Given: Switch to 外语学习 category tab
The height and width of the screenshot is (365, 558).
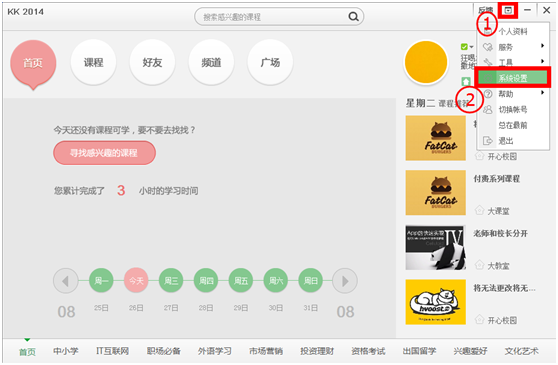Looking at the screenshot, I should [x=215, y=351].
